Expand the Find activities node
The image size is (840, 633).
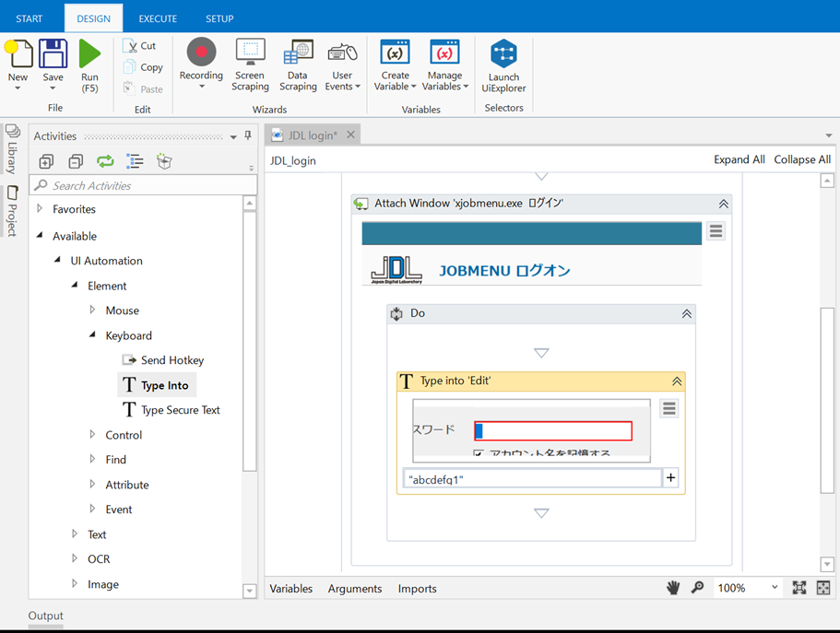(x=93, y=459)
